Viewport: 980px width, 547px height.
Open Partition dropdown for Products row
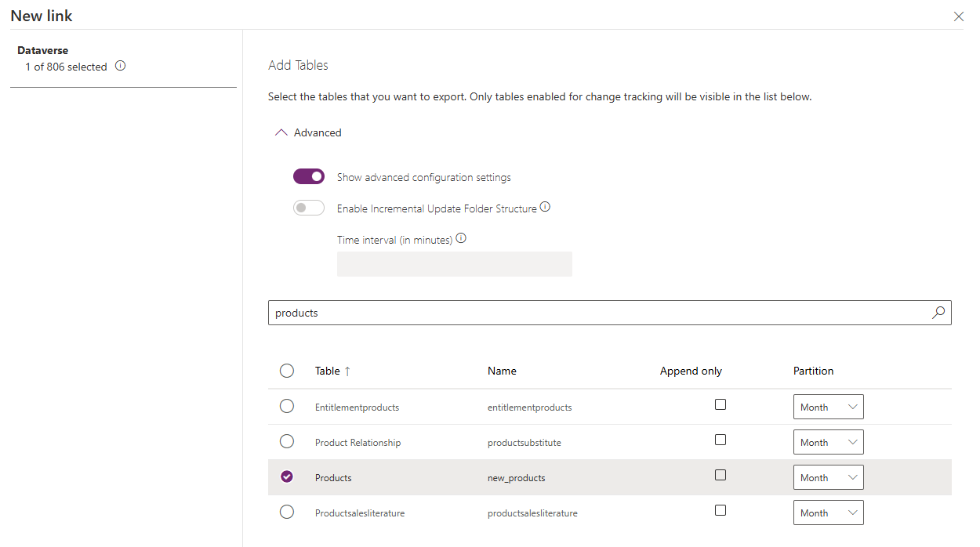click(829, 477)
